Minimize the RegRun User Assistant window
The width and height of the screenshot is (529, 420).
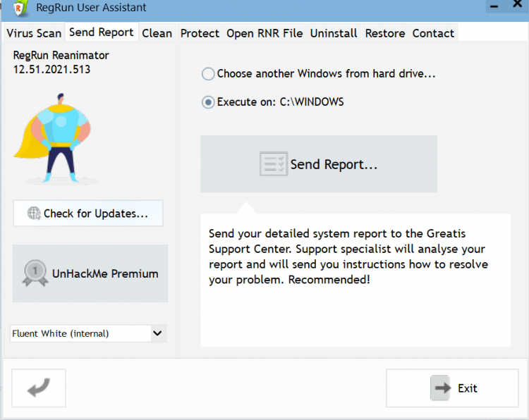click(494, 6)
